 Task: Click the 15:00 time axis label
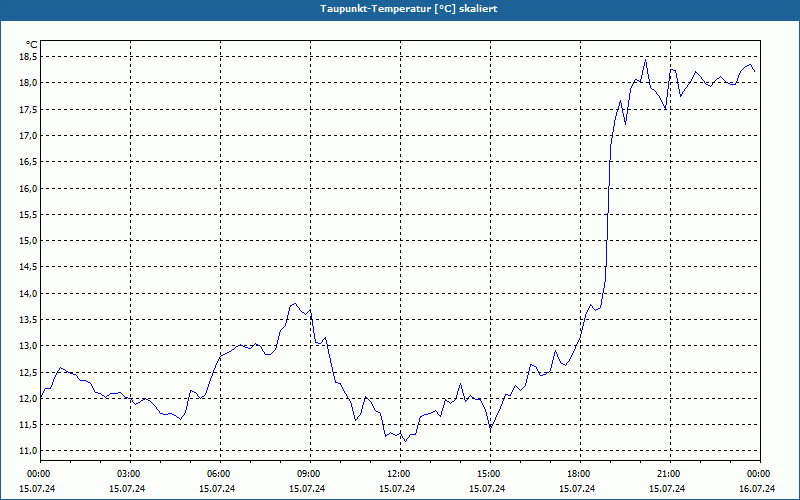click(x=489, y=474)
